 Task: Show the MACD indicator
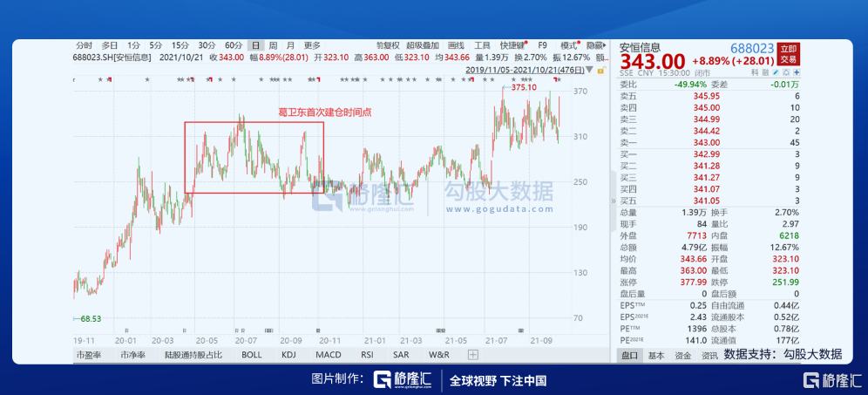click(329, 355)
